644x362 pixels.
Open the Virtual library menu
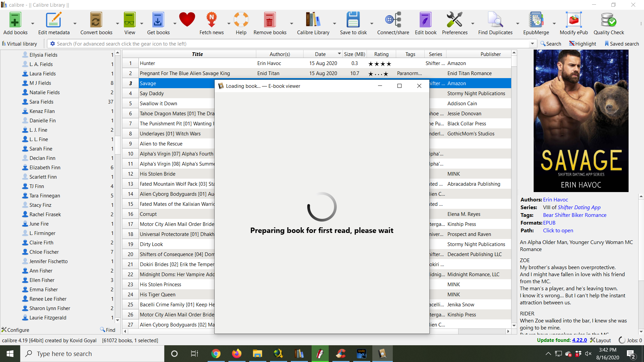19,44
